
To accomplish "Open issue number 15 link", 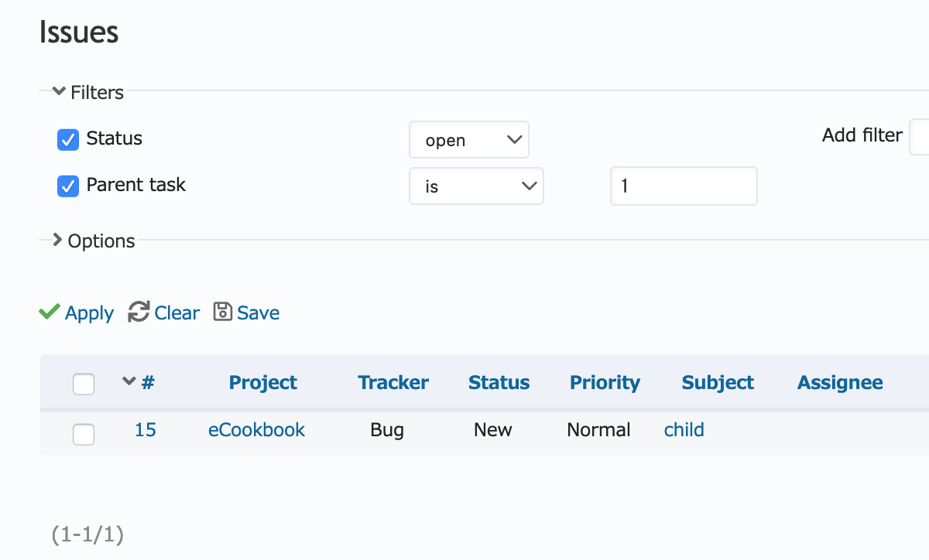I will [x=145, y=430].
